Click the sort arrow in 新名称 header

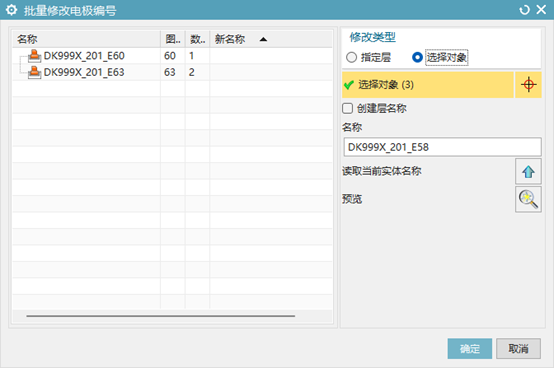tap(263, 39)
